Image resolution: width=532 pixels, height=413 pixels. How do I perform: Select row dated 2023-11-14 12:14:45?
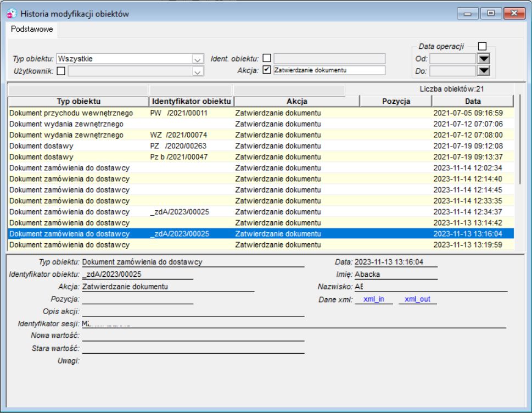[261, 189]
